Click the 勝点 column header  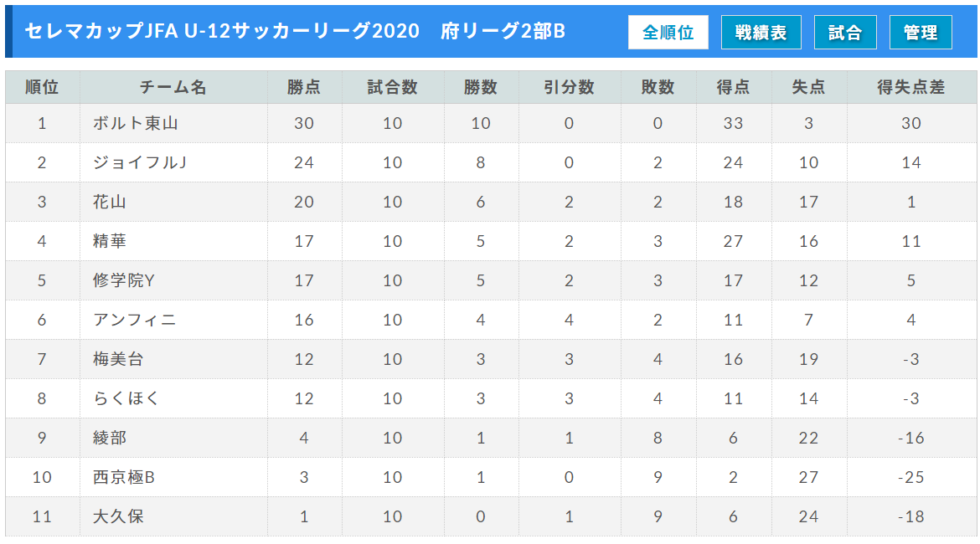304,87
